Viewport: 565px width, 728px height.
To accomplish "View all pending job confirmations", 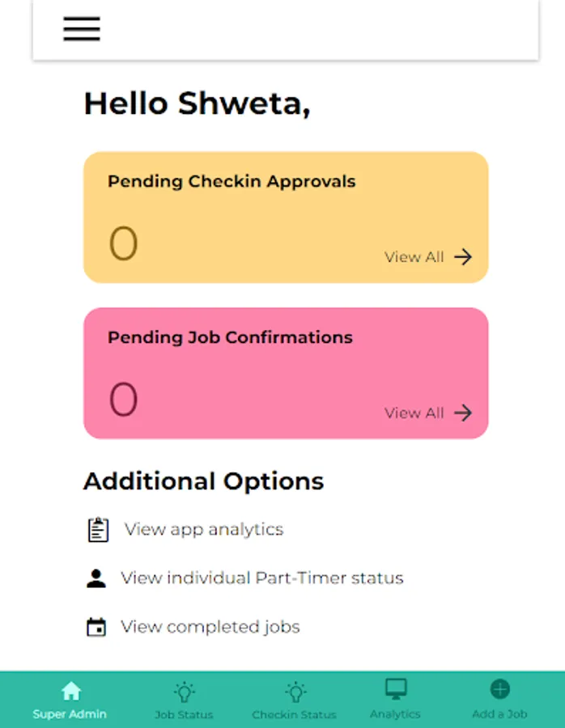I will pos(414,413).
